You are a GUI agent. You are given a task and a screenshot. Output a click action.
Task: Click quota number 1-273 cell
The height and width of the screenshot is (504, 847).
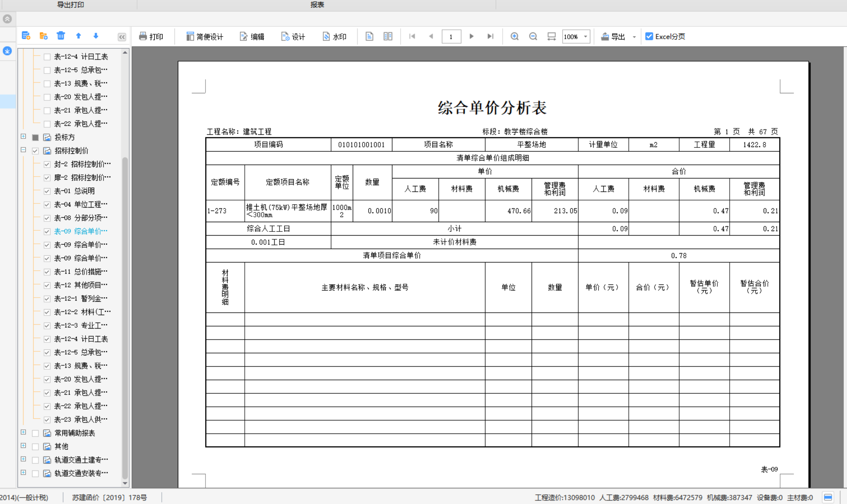pyautogui.click(x=225, y=211)
